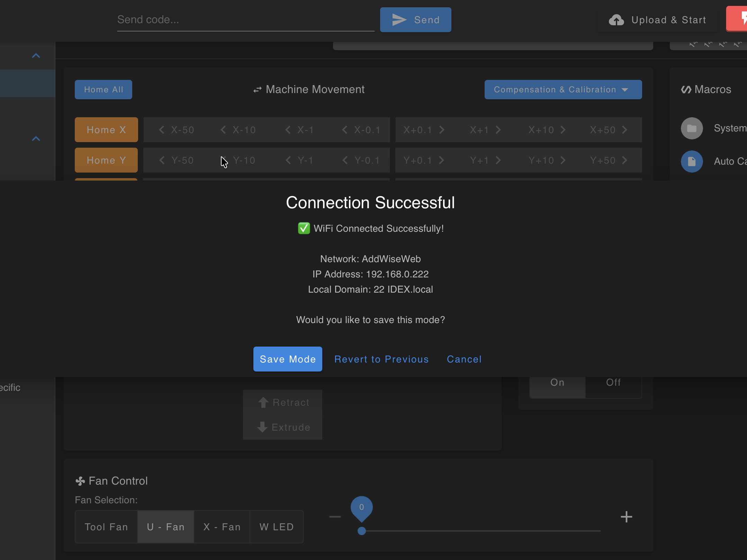Image resolution: width=747 pixels, height=560 pixels.
Task: Run the Auto Ca macro file icon
Action: click(x=692, y=162)
